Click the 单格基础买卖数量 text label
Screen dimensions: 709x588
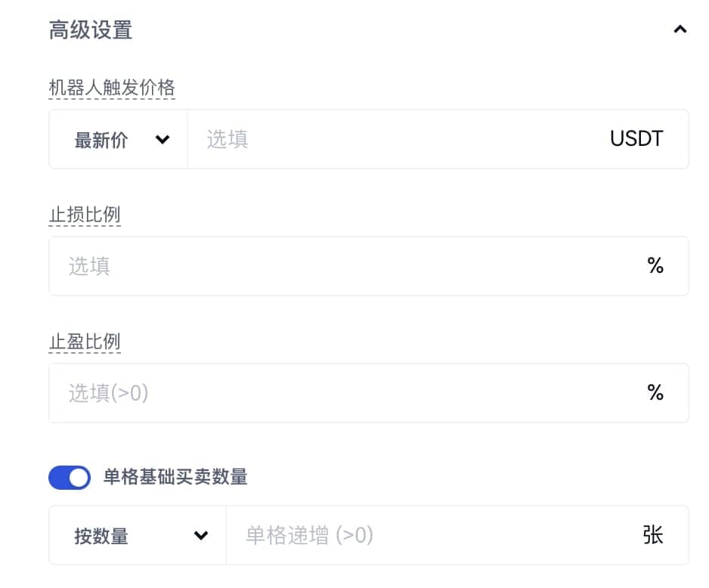tap(175, 478)
